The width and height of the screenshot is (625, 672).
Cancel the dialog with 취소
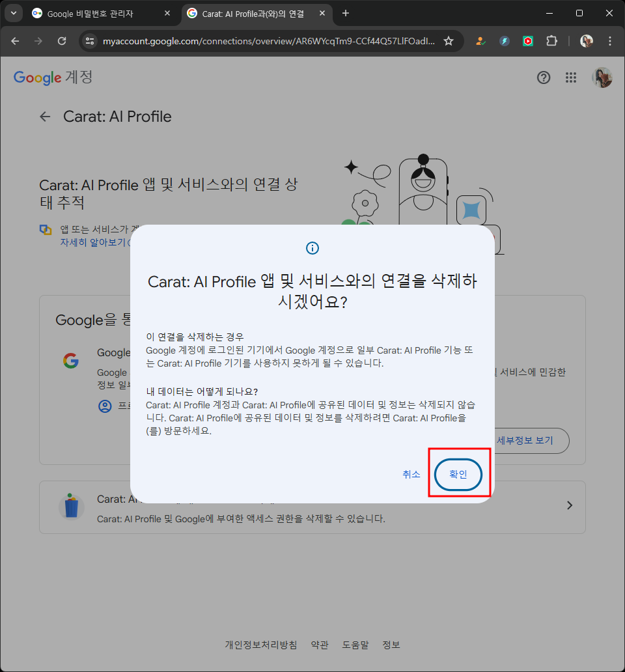[x=411, y=474]
